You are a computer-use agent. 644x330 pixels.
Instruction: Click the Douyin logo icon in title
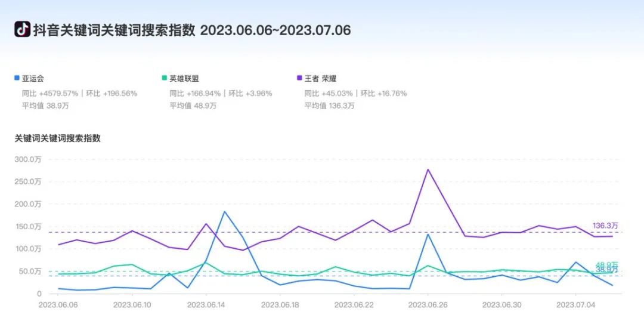(x=22, y=29)
